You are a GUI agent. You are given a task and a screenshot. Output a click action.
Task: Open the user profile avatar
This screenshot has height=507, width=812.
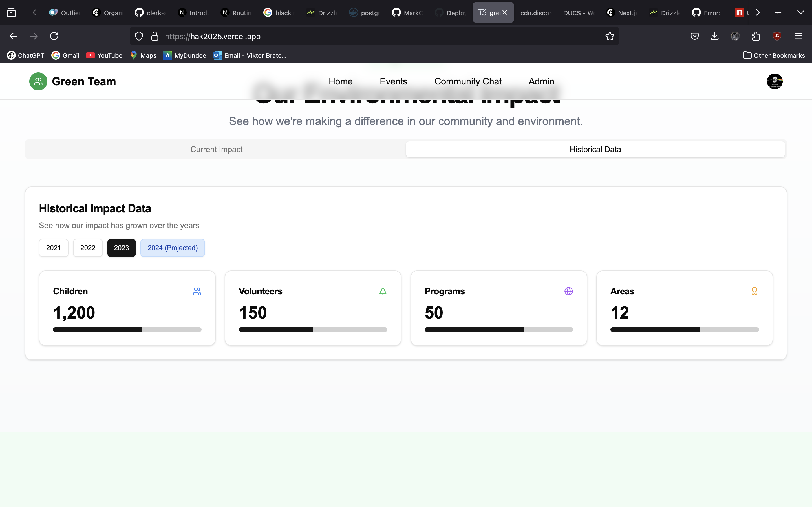click(775, 81)
